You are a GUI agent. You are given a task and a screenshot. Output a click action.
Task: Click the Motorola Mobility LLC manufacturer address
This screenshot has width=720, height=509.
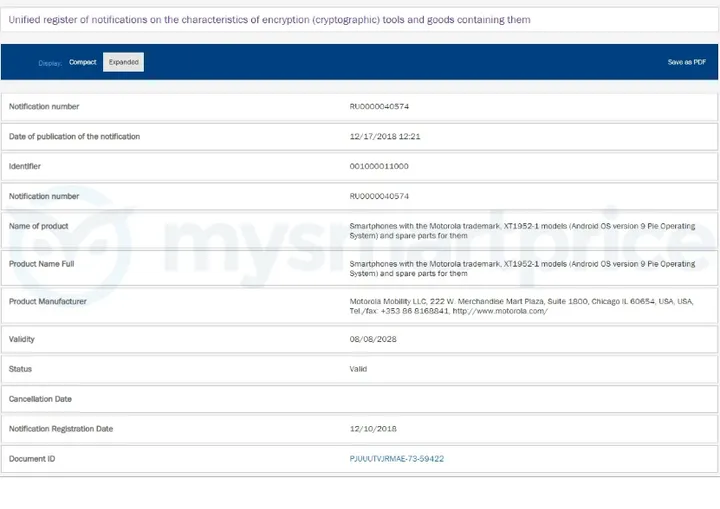520,306
